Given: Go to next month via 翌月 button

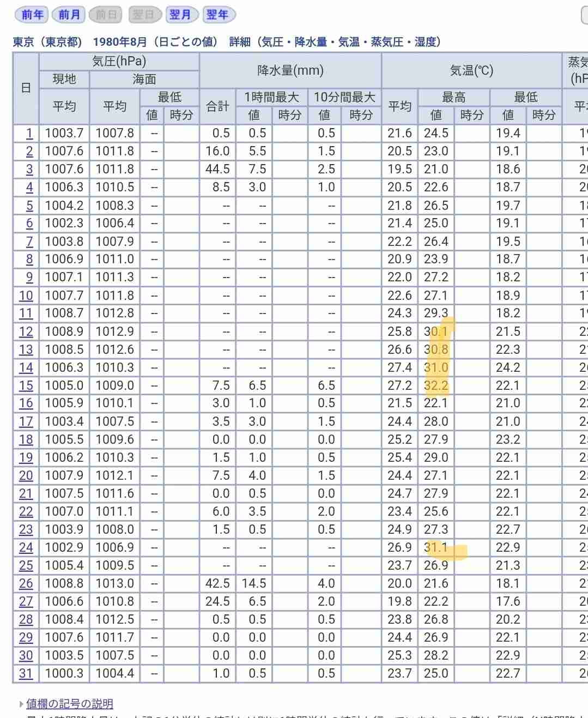Looking at the screenshot, I should (180, 15).
